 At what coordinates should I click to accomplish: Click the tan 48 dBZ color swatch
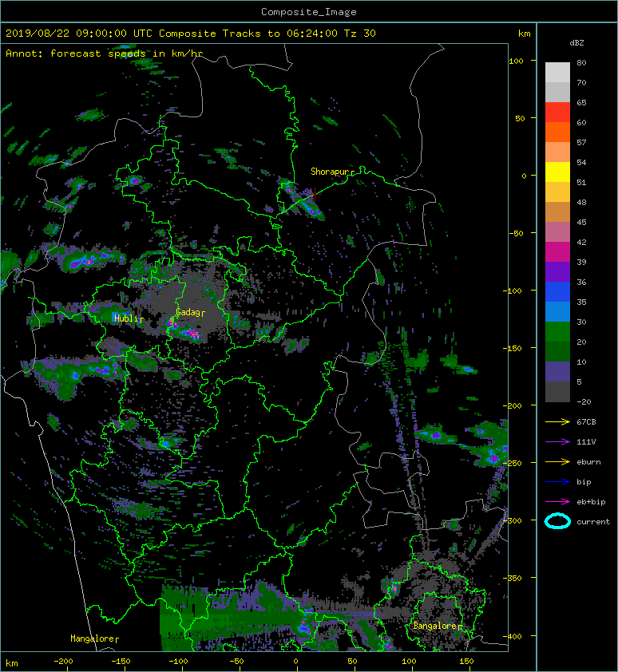(x=557, y=211)
